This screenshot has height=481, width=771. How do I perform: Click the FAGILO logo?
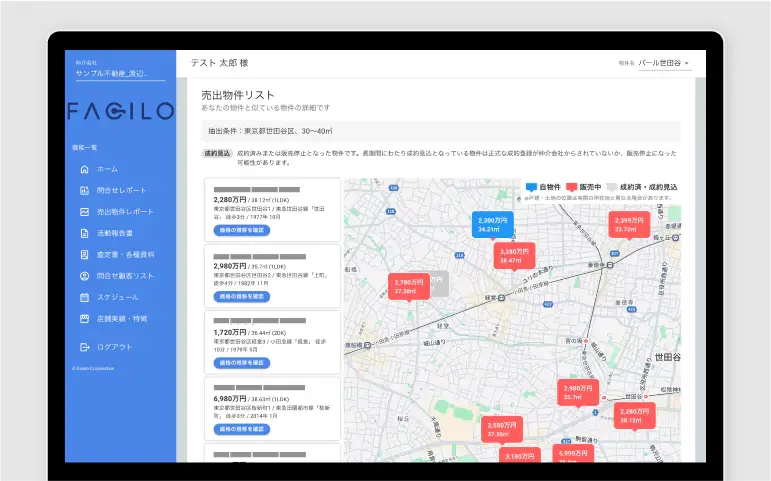tap(120, 111)
